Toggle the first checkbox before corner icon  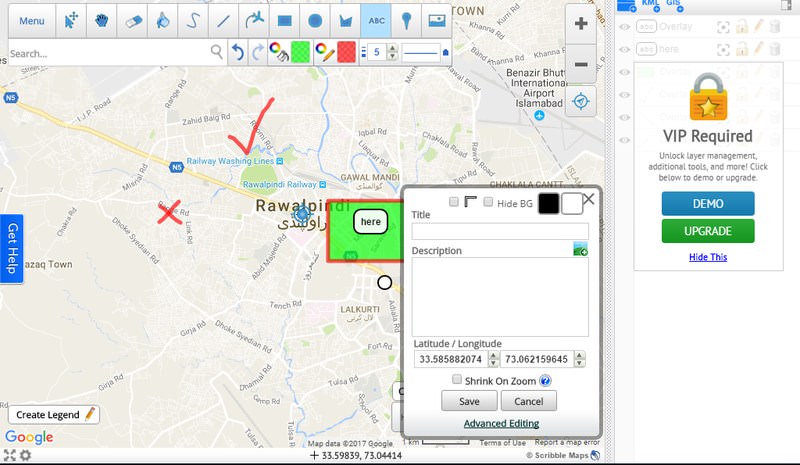[x=454, y=202]
